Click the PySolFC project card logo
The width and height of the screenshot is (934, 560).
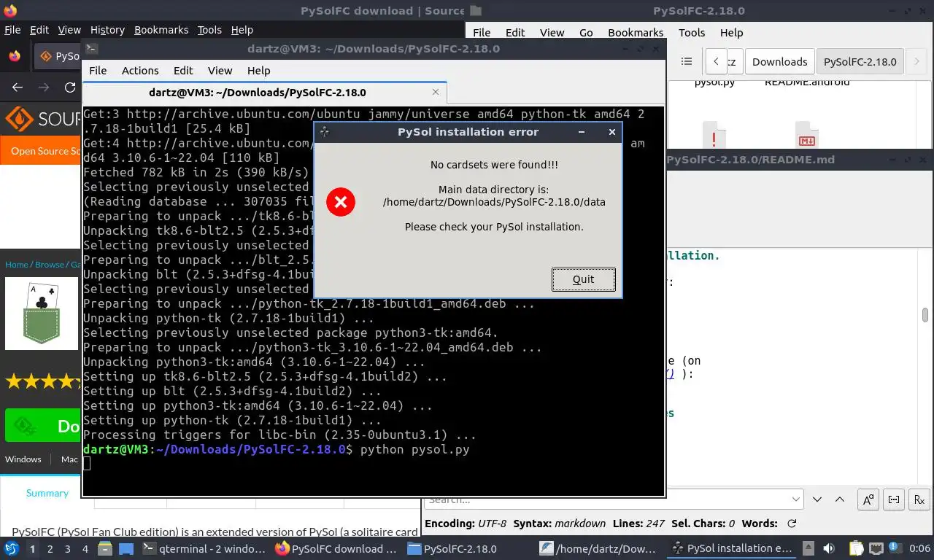[x=42, y=314]
